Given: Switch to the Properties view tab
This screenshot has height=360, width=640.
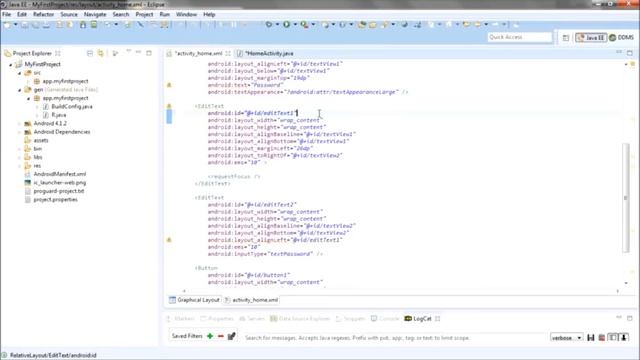Looking at the screenshot, I should click(217, 318).
